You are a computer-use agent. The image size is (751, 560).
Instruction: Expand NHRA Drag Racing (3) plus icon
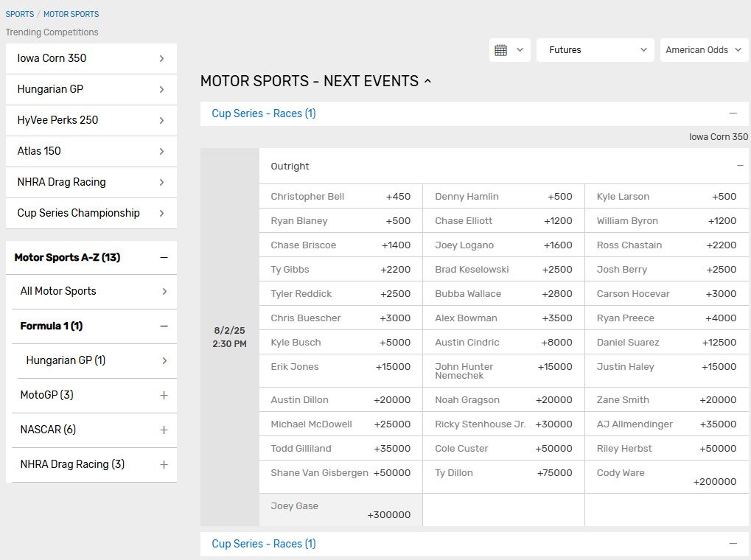[164, 465]
